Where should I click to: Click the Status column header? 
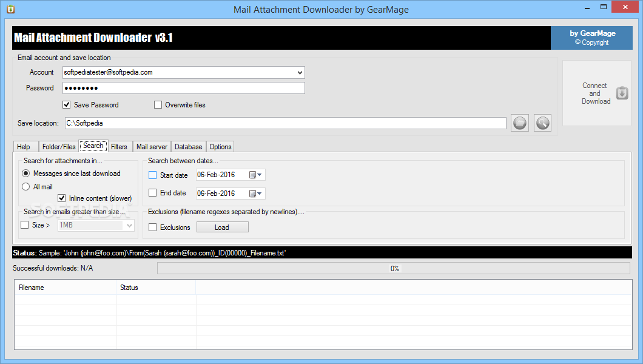[157, 288]
